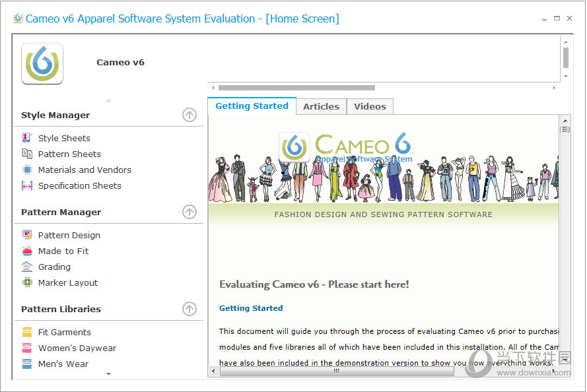Select the Getting Started tab
Screen dimensions: 587x392
(x=252, y=106)
